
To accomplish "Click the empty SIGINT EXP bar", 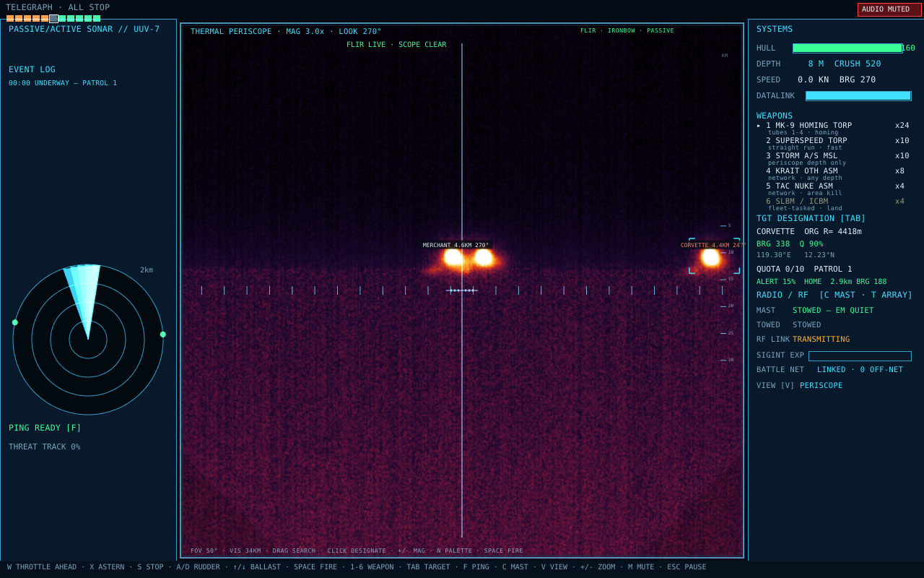I will coord(860,356).
